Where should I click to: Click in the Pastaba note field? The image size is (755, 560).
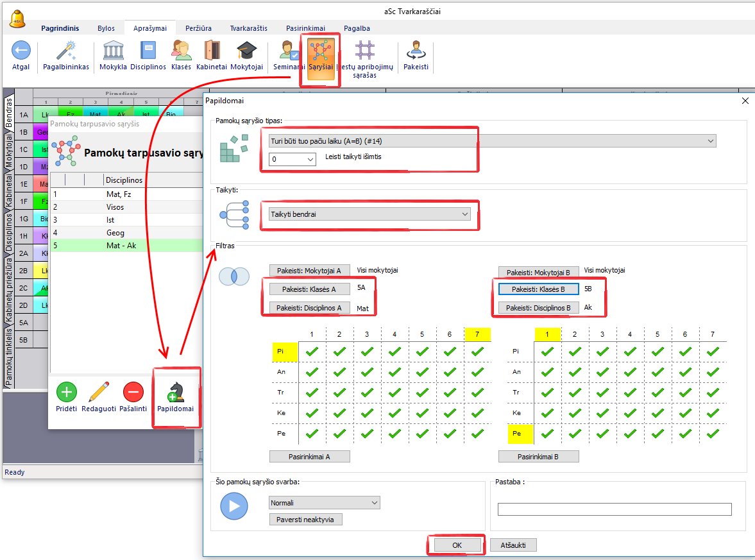614,509
